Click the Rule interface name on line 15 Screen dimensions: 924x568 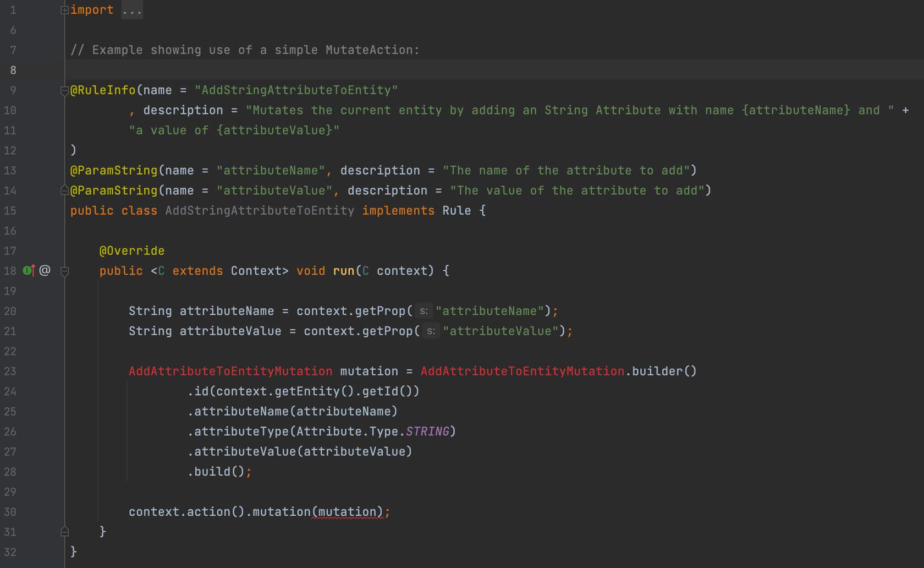pos(457,211)
